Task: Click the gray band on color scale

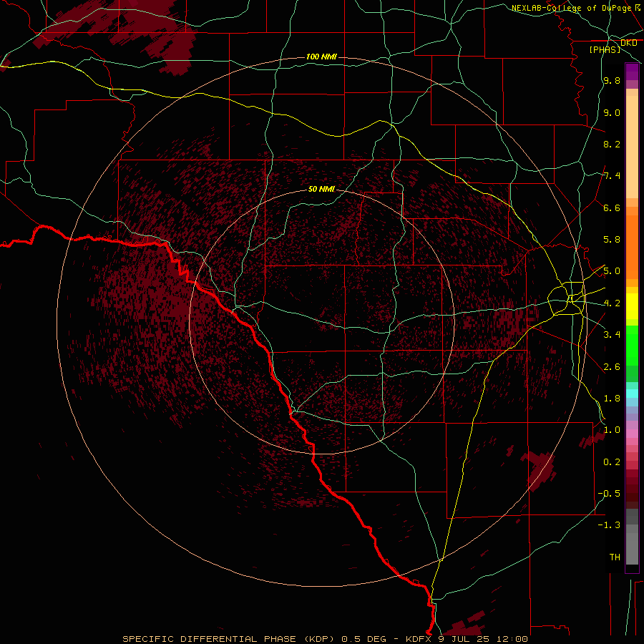Action: [x=632, y=537]
